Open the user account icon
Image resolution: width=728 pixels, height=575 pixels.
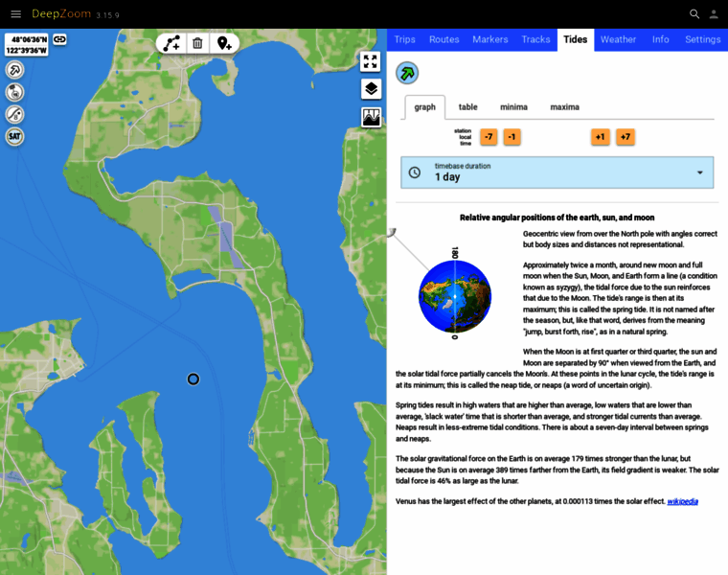coord(714,14)
